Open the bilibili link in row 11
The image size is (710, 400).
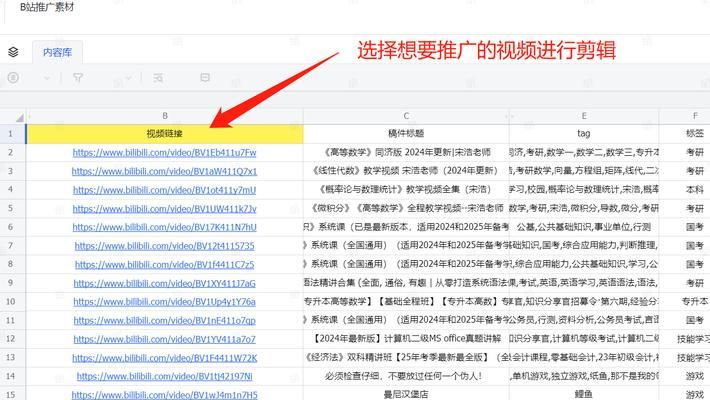(x=164, y=321)
